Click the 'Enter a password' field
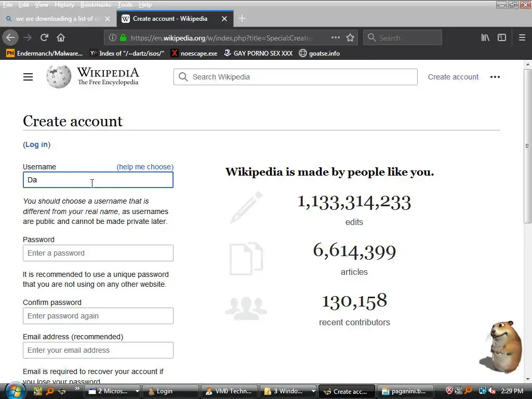The image size is (532, 399). [98, 253]
